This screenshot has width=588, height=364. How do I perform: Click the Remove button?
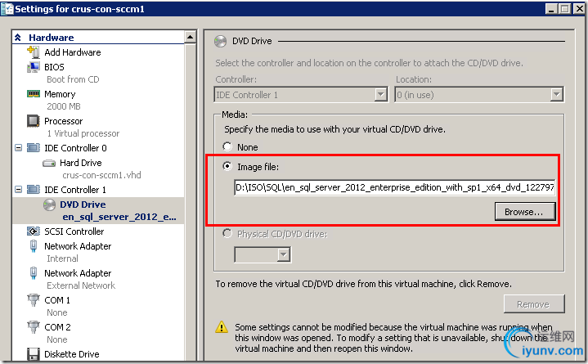(534, 304)
